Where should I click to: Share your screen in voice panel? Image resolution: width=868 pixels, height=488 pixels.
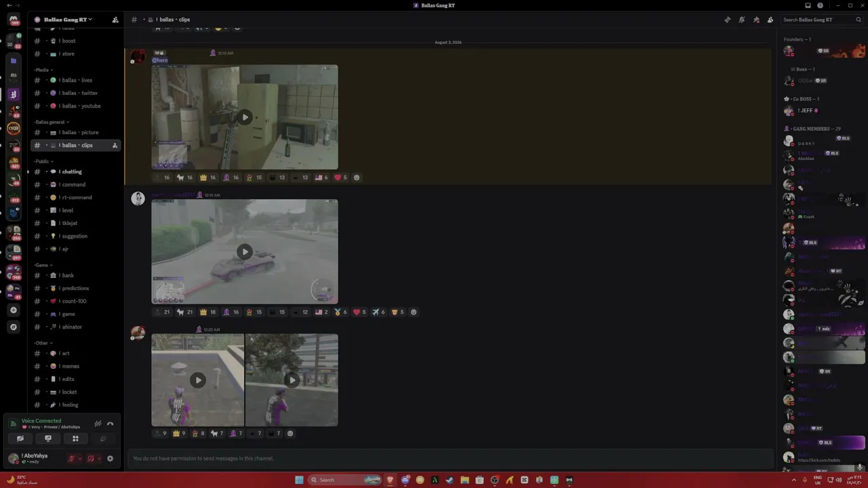47,439
